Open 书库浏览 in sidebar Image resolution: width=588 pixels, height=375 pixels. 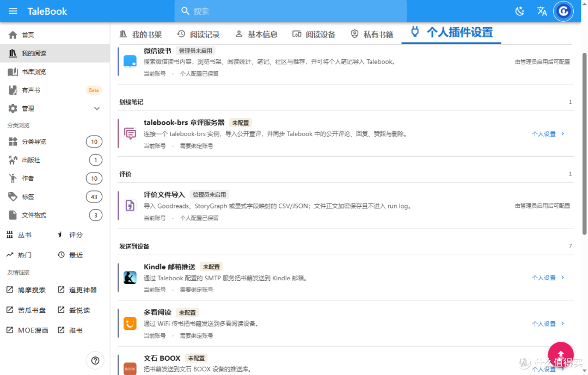(55, 72)
